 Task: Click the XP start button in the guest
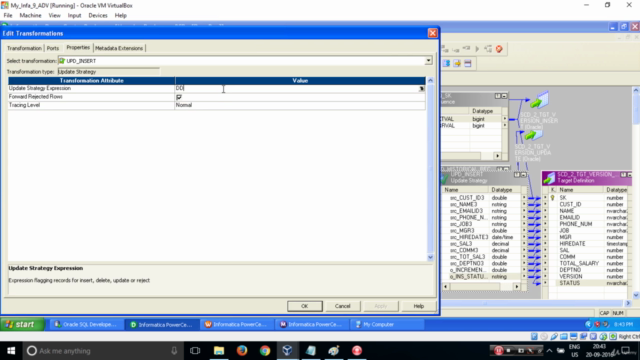pyautogui.click(x=22, y=324)
